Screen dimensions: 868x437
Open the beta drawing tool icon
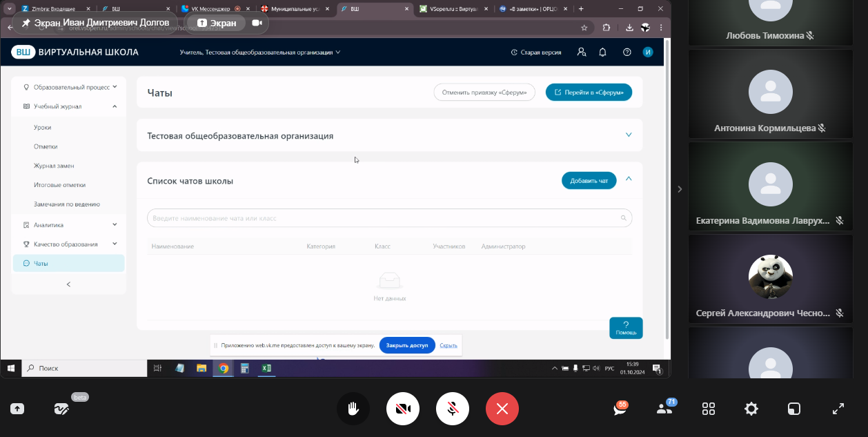pyautogui.click(x=61, y=409)
